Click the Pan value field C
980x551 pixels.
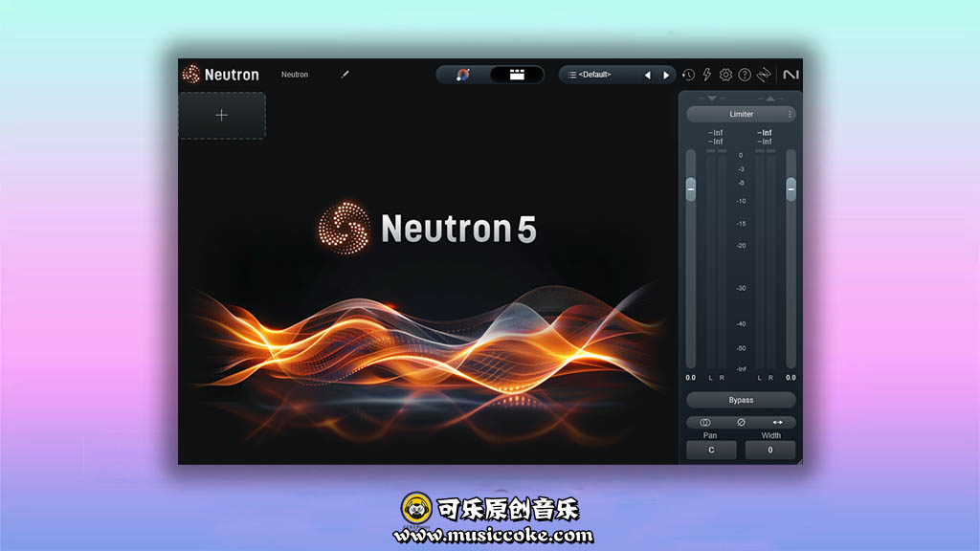(711, 450)
